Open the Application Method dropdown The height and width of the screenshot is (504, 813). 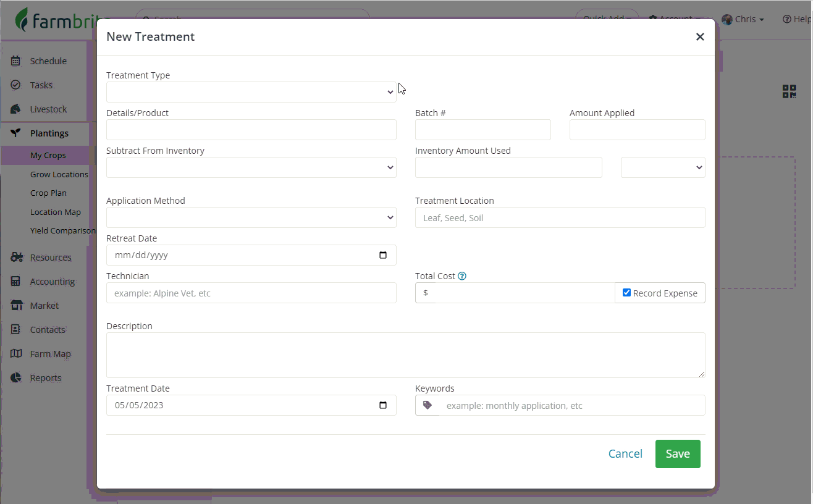(251, 217)
